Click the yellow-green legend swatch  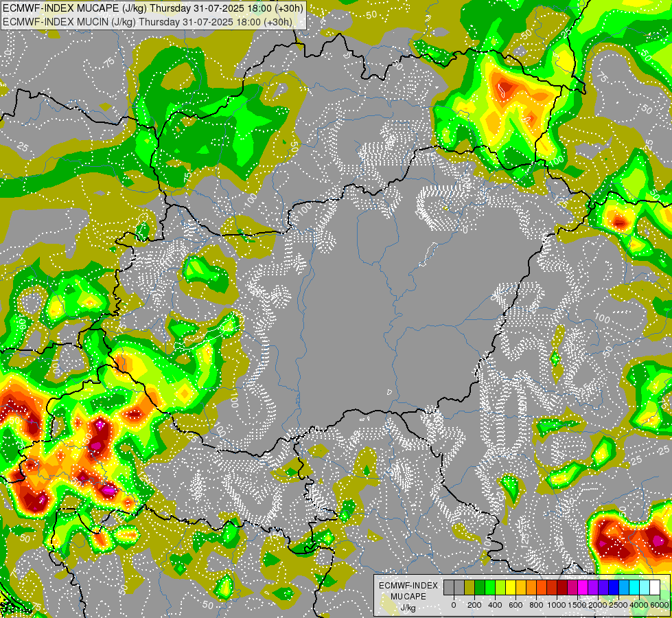tap(500, 588)
